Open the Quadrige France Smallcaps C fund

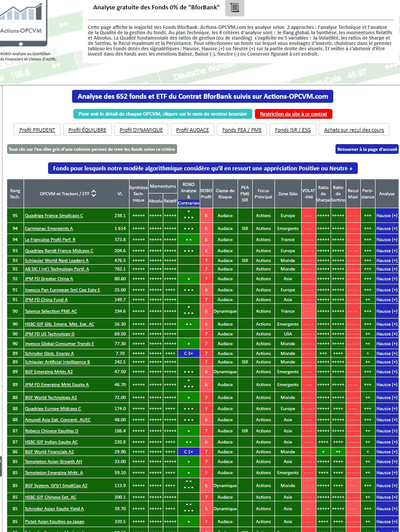click(x=54, y=215)
